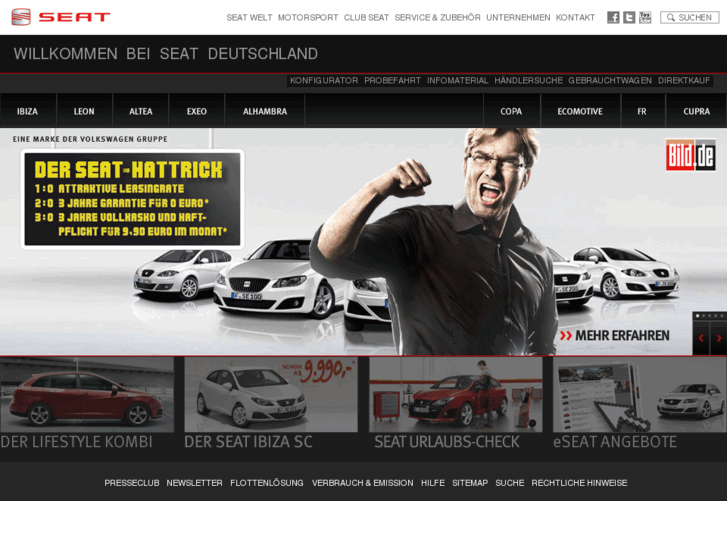
Task: Select the COPA tab
Action: pyautogui.click(x=511, y=111)
